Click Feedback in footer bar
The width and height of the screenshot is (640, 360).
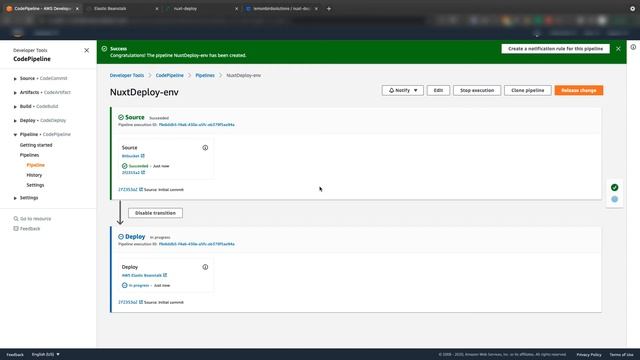click(x=15, y=355)
